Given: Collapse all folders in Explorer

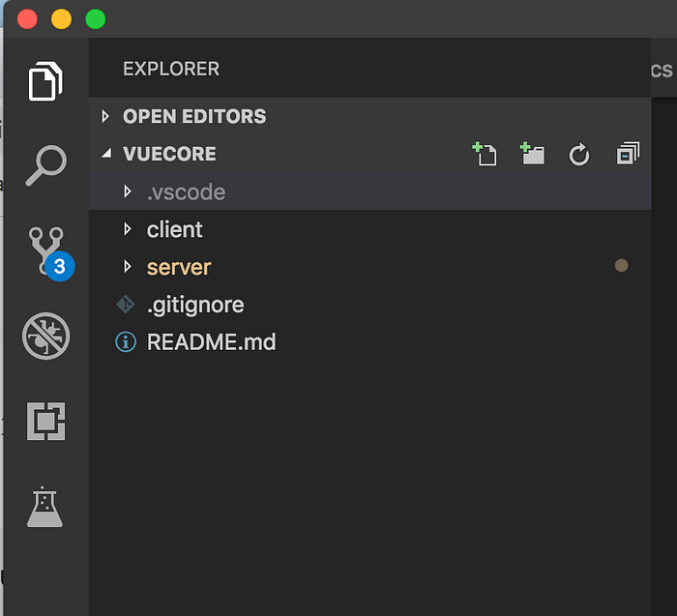Looking at the screenshot, I should (628, 153).
